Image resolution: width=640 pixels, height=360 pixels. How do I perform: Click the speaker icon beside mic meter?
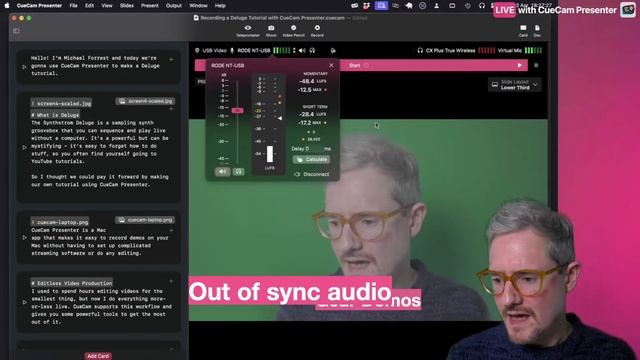[x=302, y=51]
